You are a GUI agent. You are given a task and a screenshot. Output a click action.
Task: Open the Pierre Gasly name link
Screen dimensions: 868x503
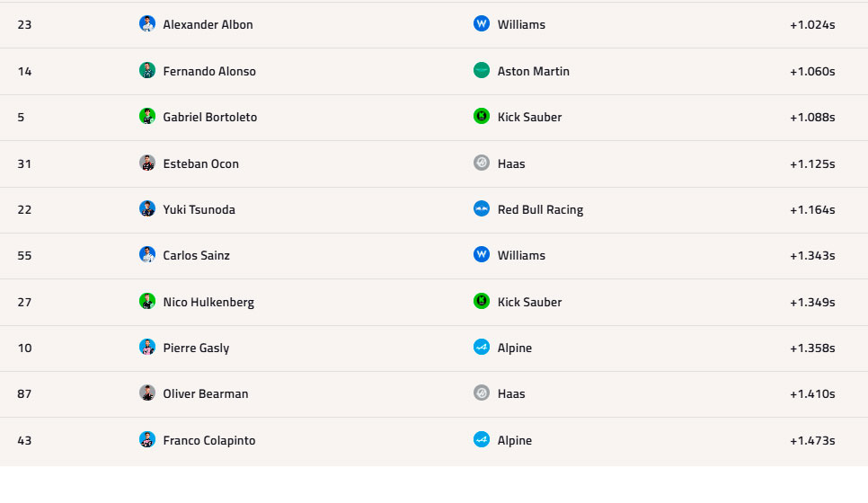point(196,348)
